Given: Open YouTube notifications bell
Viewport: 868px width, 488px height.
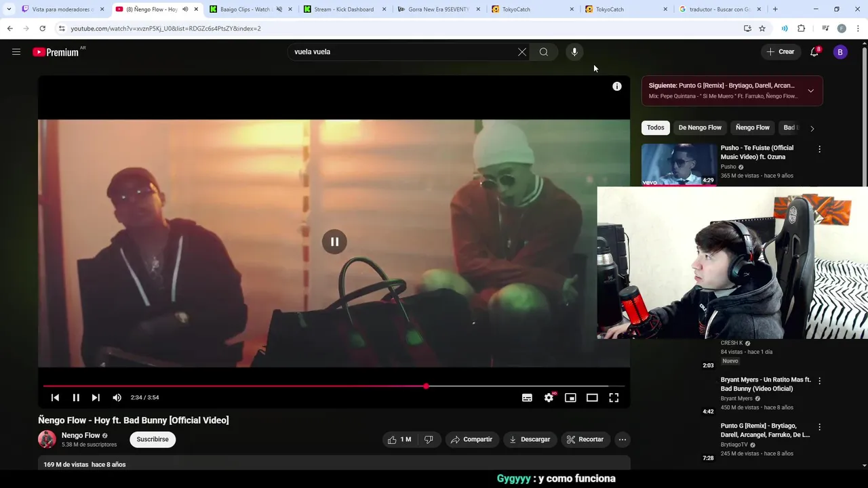Looking at the screenshot, I should (x=814, y=52).
